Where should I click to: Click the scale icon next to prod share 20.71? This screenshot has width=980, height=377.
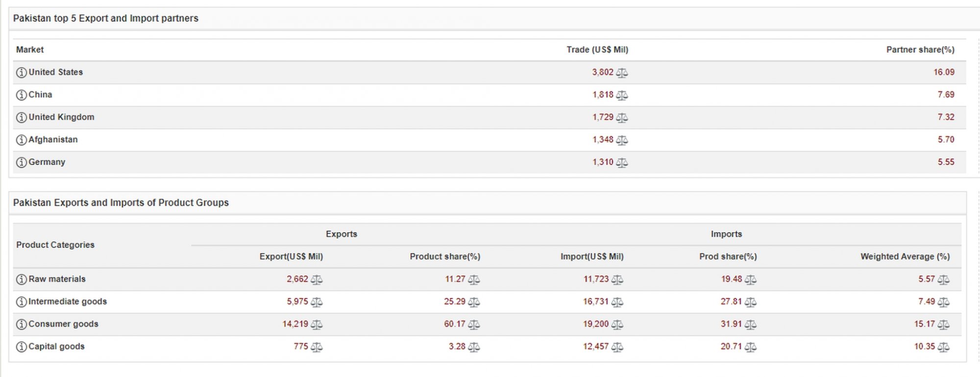[x=751, y=348]
